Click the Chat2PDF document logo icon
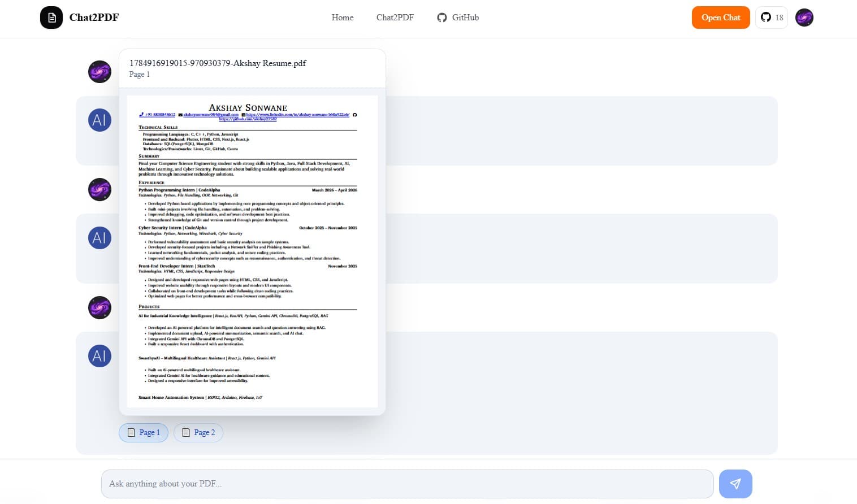 tap(51, 18)
